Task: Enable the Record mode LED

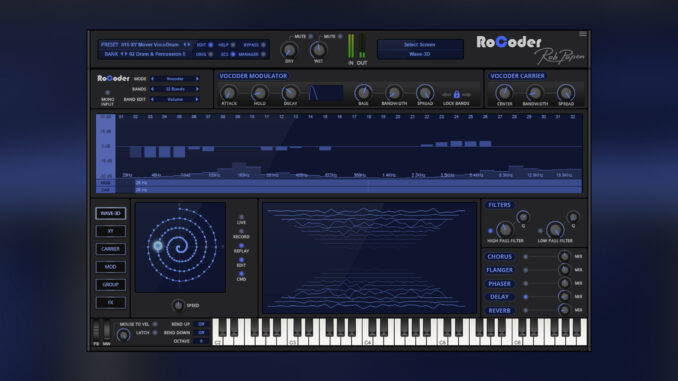Action: click(241, 231)
